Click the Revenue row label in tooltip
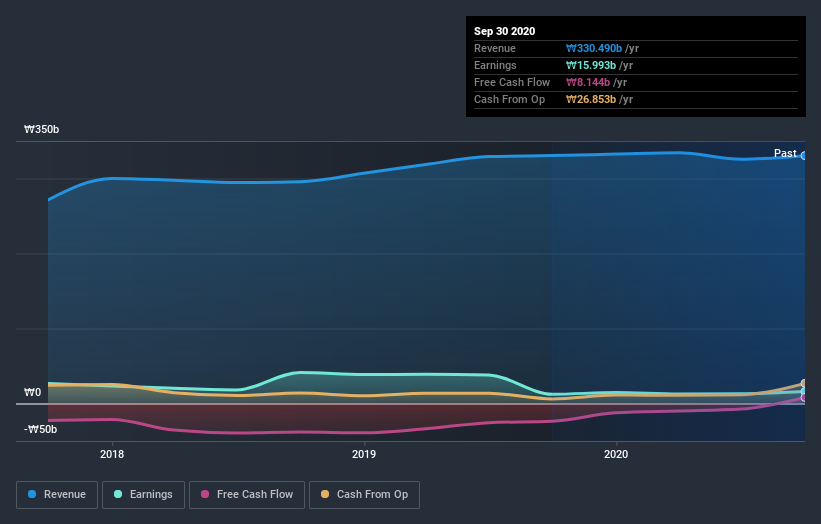Image resolution: width=821 pixels, height=524 pixels. [x=495, y=48]
